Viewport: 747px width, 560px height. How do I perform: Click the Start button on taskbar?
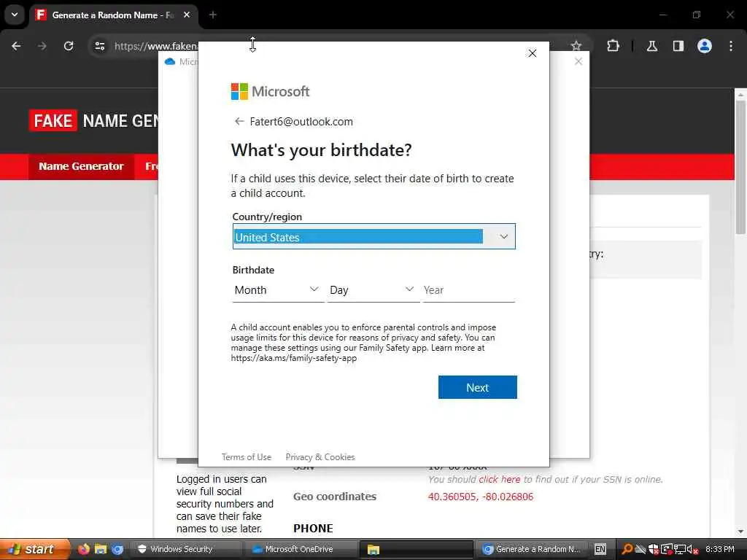[x=34, y=549]
